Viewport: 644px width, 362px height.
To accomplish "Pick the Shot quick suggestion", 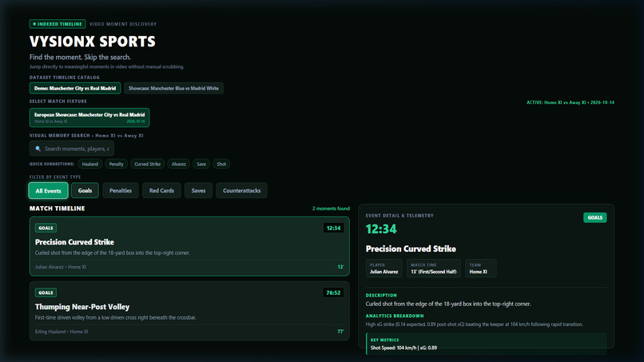I will coord(221,164).
